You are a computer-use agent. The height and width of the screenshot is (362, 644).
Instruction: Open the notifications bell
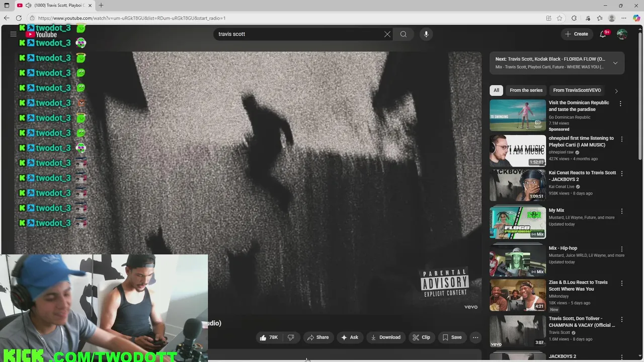click(x=603, y=34)
